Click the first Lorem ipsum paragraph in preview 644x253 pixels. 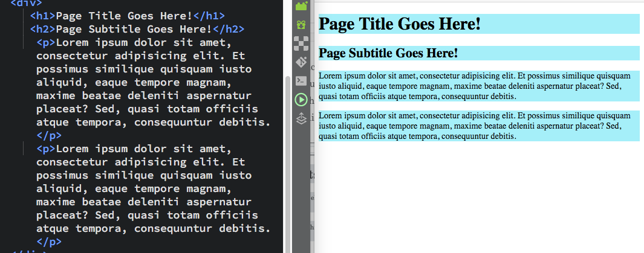(479, 86)
